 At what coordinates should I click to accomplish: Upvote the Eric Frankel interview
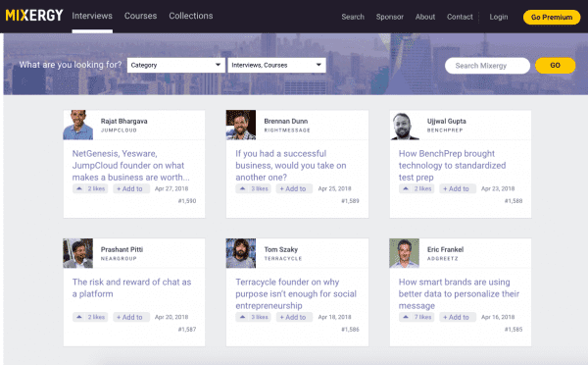(416, 317)
